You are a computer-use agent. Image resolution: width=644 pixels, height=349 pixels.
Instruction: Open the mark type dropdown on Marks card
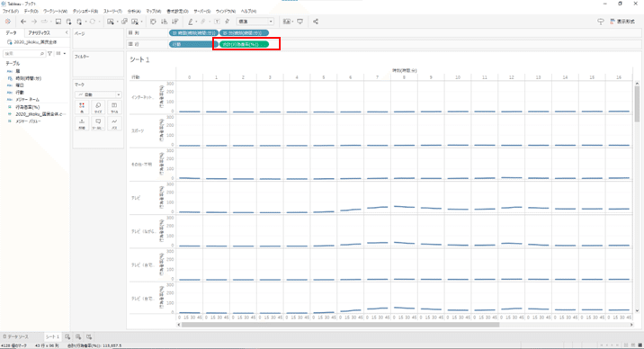pyautogui.click(x=98, y=94)
